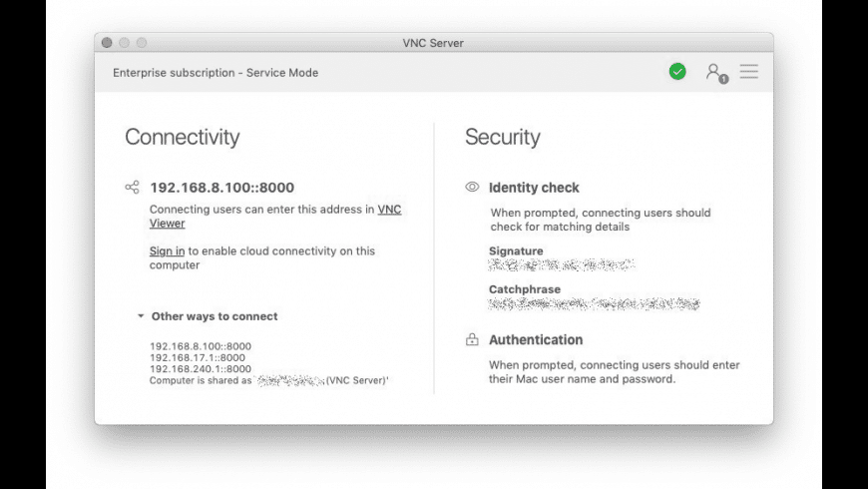Image resolution: width=868 pixels, height=489 pixels.
Task: Click the Sign in link
Action: coord(167,251)
